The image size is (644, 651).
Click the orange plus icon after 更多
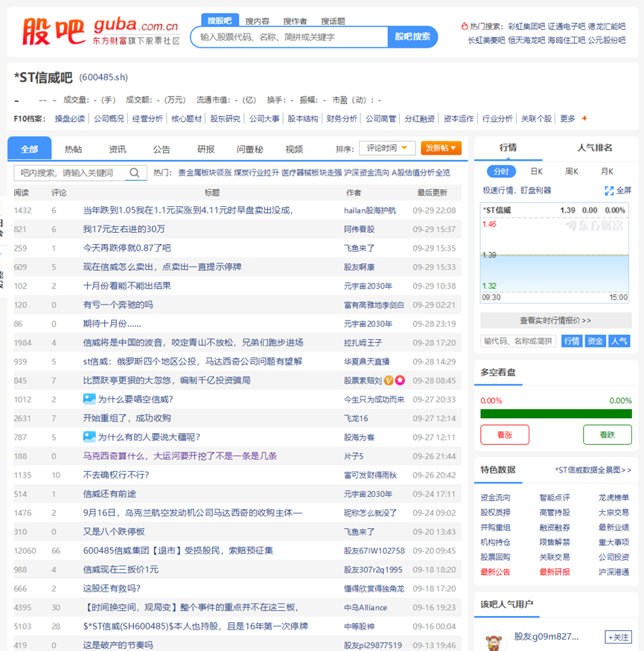(584, 118)
